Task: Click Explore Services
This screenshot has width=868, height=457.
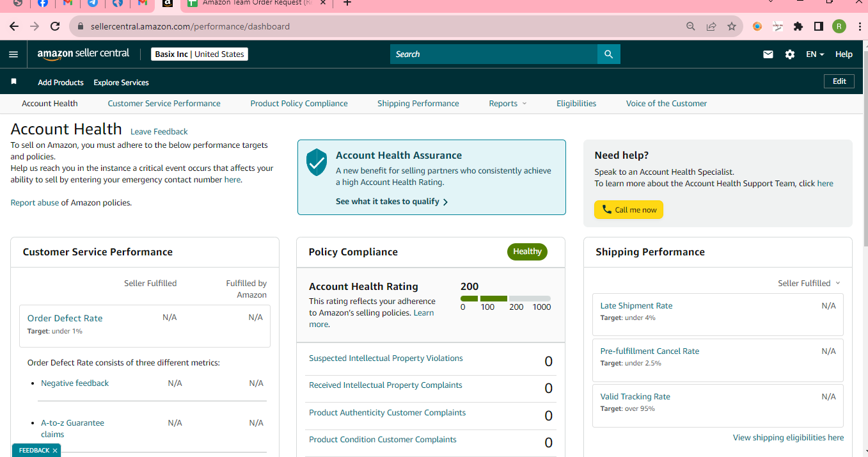Action: click(121, 83)
